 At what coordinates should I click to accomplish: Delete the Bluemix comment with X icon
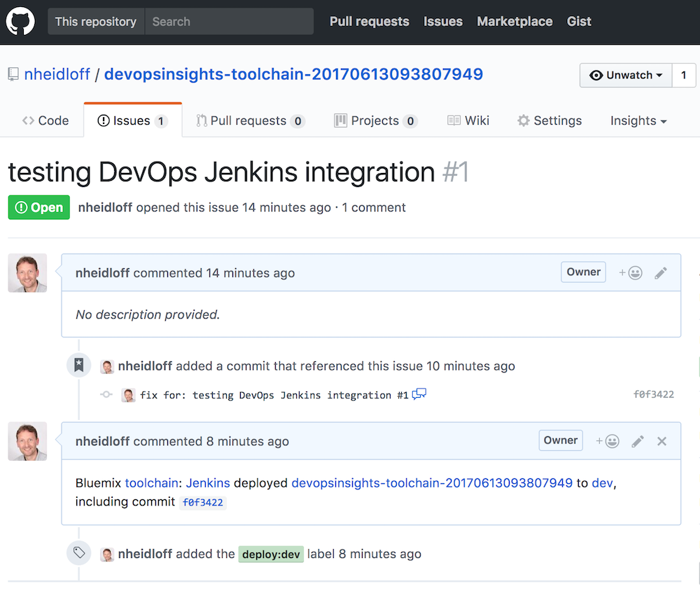(x=662, y=441)
